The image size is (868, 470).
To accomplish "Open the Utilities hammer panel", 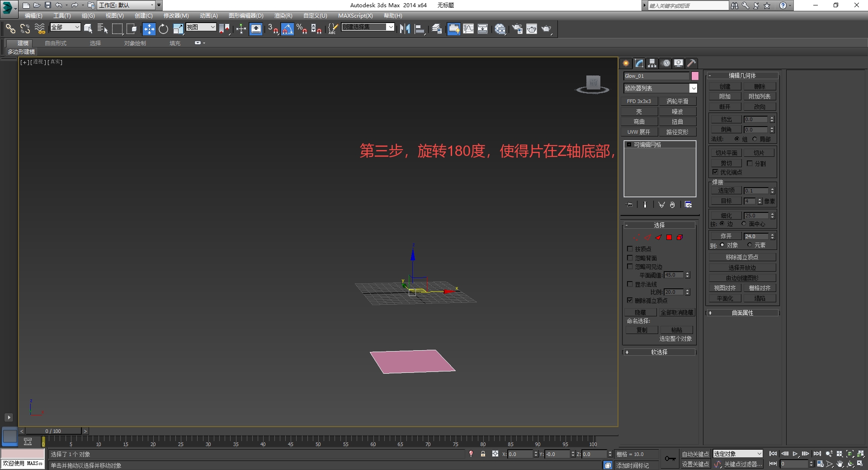I will pos(691,63).
